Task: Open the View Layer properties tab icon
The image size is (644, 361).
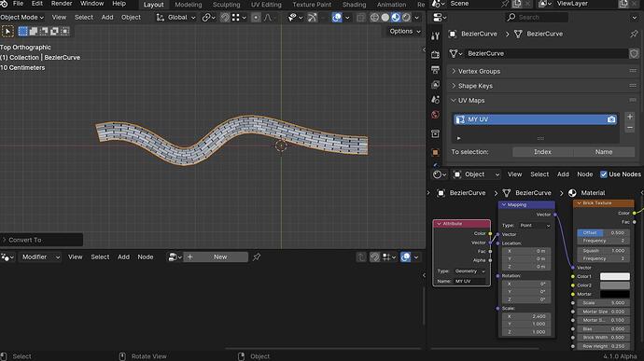Action: tap(435, 85)
